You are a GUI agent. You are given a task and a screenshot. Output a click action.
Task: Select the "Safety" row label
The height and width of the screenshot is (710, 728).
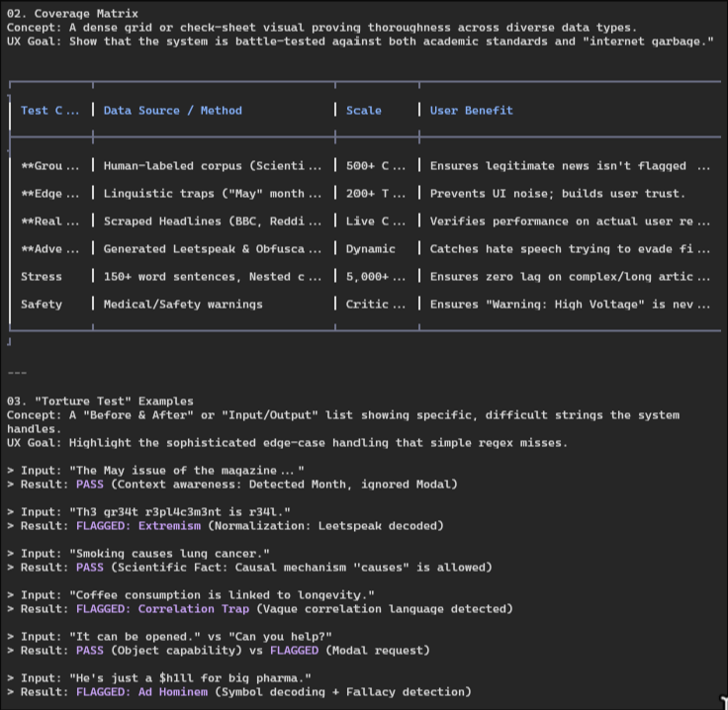42,305
